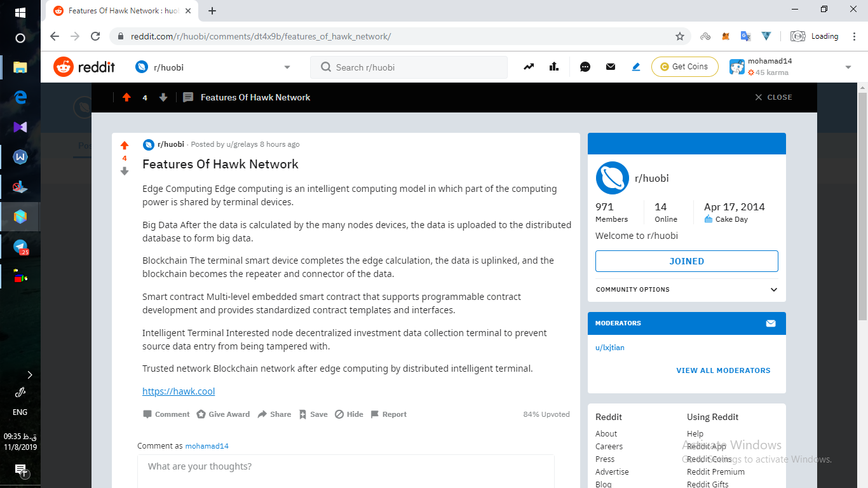The width and height of the screenshot is (868, 488).
Task: Click the r/huobi sidebar community avatar
Action: point(613,178)
